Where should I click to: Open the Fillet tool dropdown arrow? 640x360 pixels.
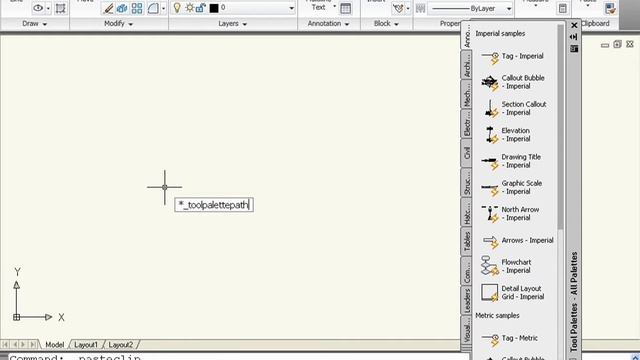(164, 9)
